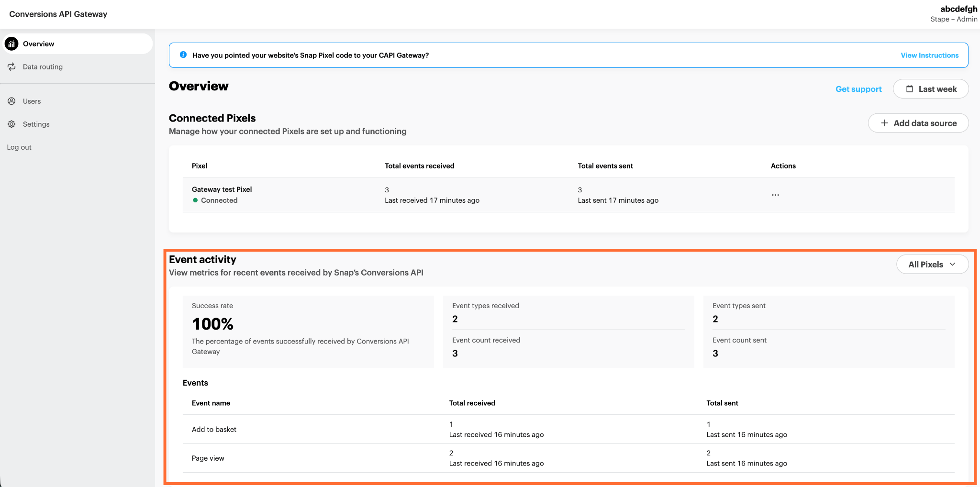Image resolution: width=980 pixels, height=487 pixels.
Task: Click the Connected Pixels heading
Action: tap(212, 118)
